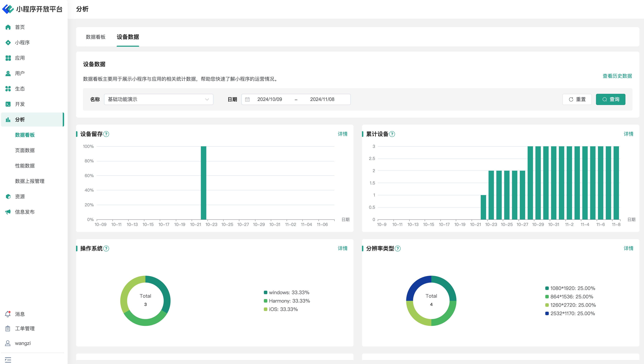Image resolution: width=644 pixels, height=364 pixels.
Task: Click the 2024/11/08 end date field
Action: tap(322, 100)
